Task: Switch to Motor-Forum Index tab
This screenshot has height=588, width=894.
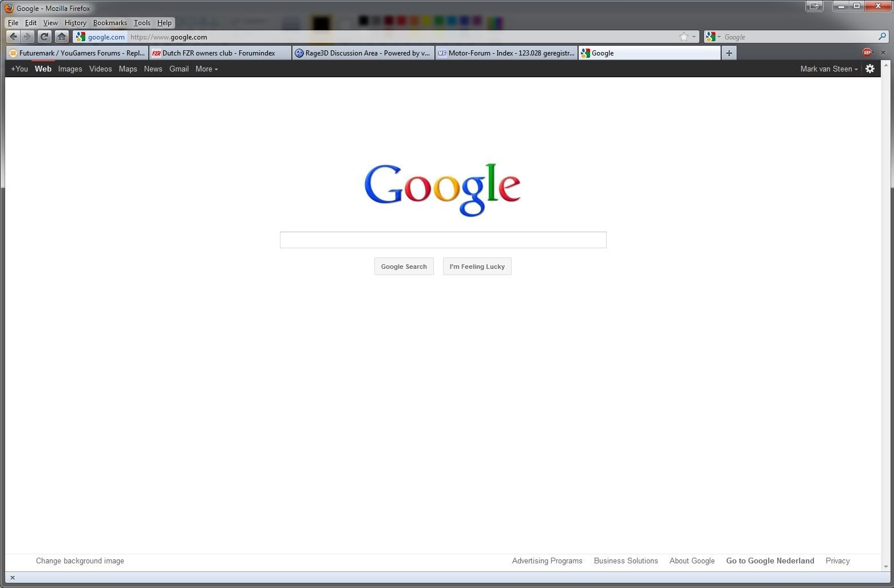Action: point(507,53)
